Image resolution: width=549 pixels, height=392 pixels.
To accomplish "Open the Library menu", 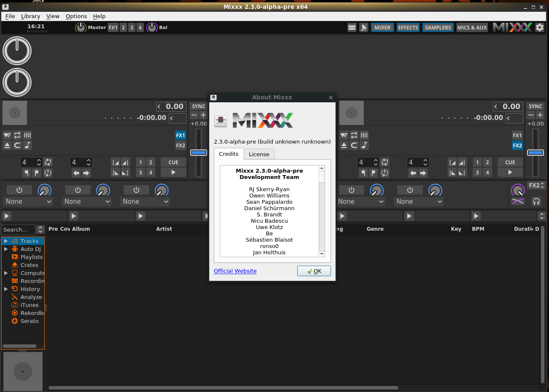I will (x=30, y=16).
